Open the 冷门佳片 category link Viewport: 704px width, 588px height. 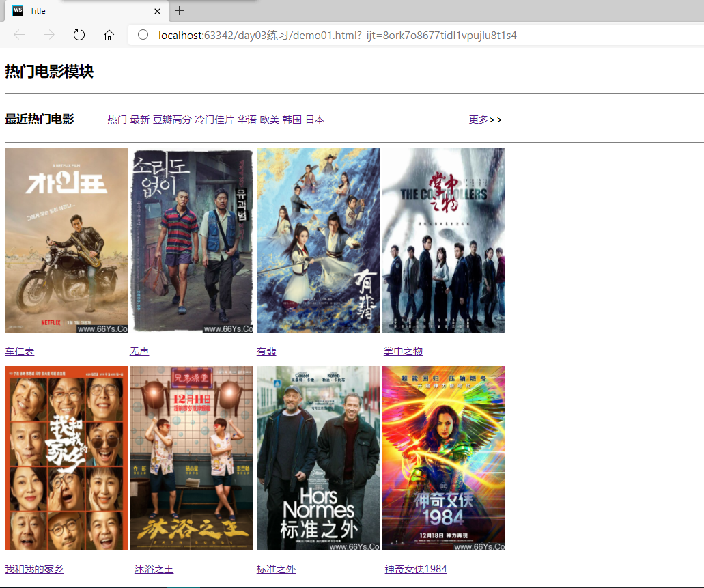[x=214, y=120]
